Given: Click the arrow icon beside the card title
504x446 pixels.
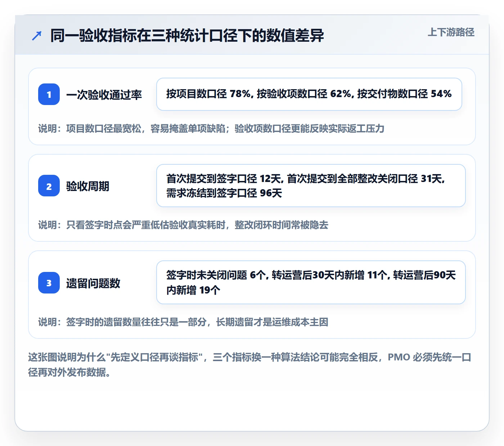Looking at the screenshot, I should pos(37,36).
